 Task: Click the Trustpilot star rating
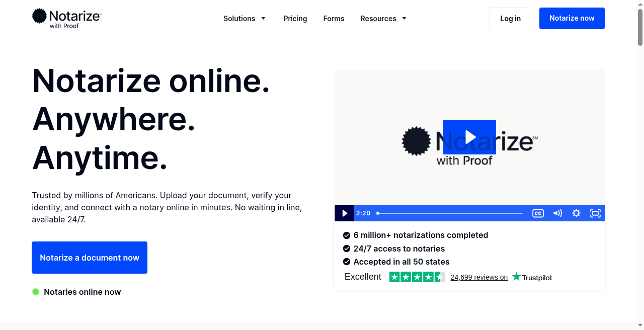coord(417,277)
